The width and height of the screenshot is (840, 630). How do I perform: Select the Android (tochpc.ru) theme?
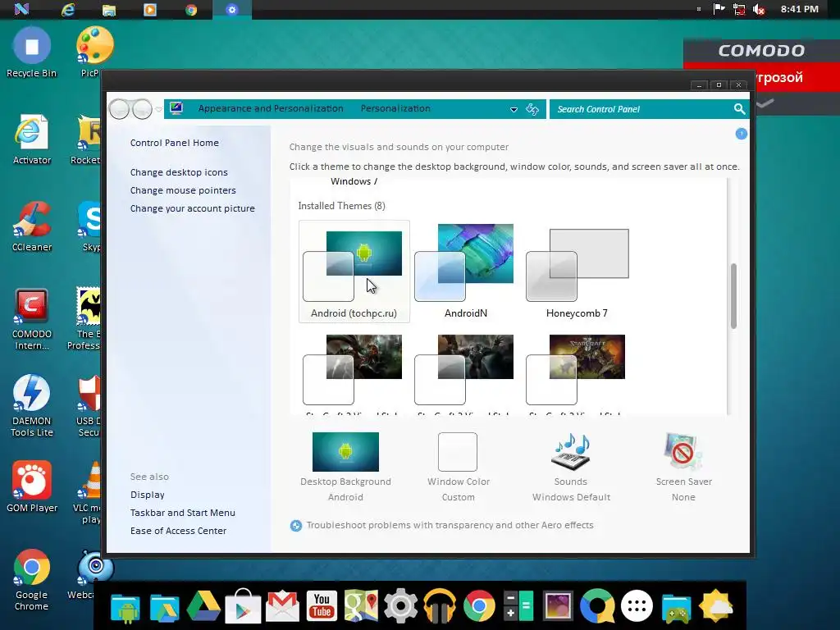tap(354, 272)
